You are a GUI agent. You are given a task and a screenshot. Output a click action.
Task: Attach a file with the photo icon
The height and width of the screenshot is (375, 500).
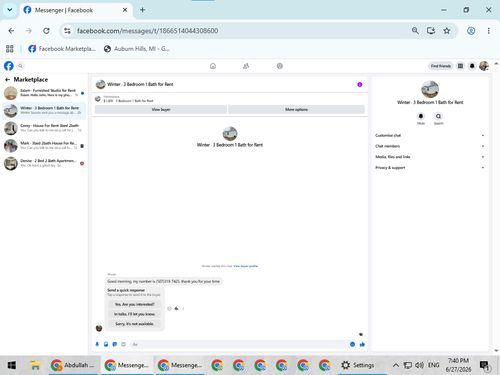(106, 344)
